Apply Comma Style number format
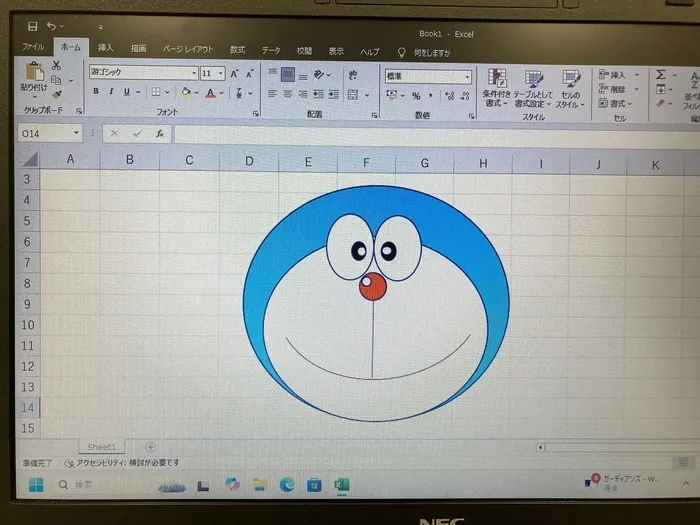This screenshot has height=525, width=700. (x=430, y=96)
